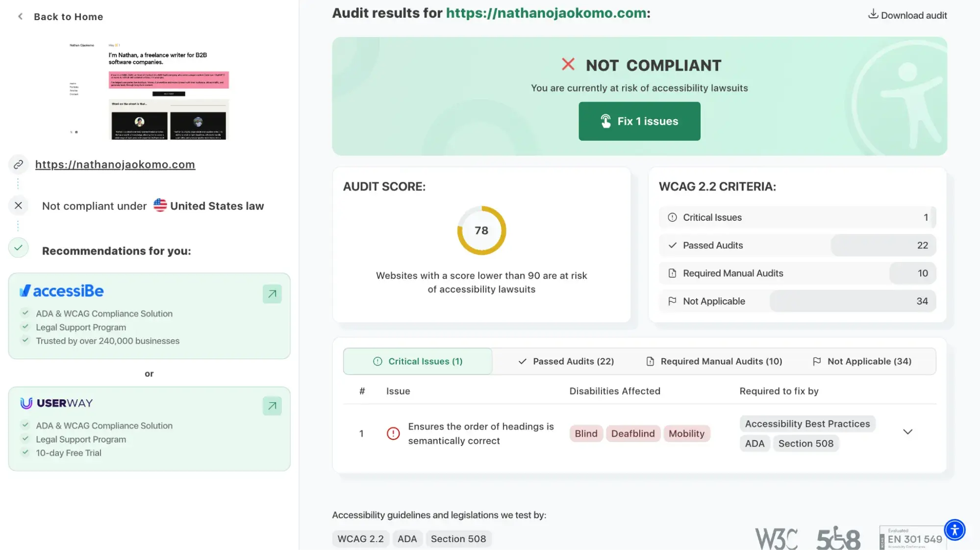980x550 pixels.
Task: Click the 508 logo
Action: tap(838, 538)
